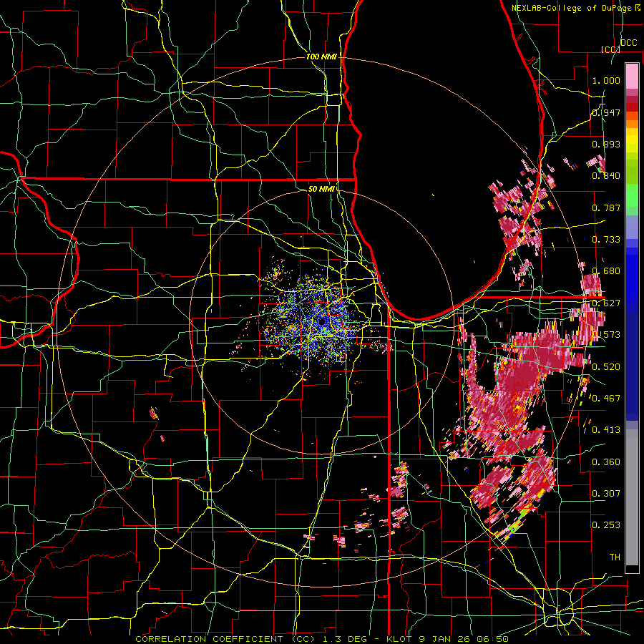
Task: Click the 0.467 scale value
Action: click(606, 398)
